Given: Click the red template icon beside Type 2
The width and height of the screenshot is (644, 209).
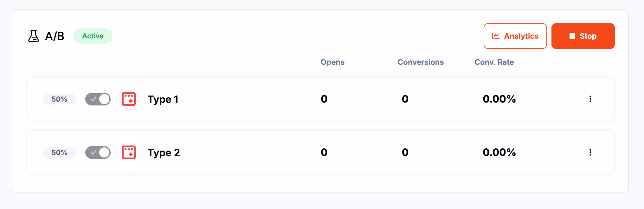Looking at the screenshot, I should (x=129, y=152).
